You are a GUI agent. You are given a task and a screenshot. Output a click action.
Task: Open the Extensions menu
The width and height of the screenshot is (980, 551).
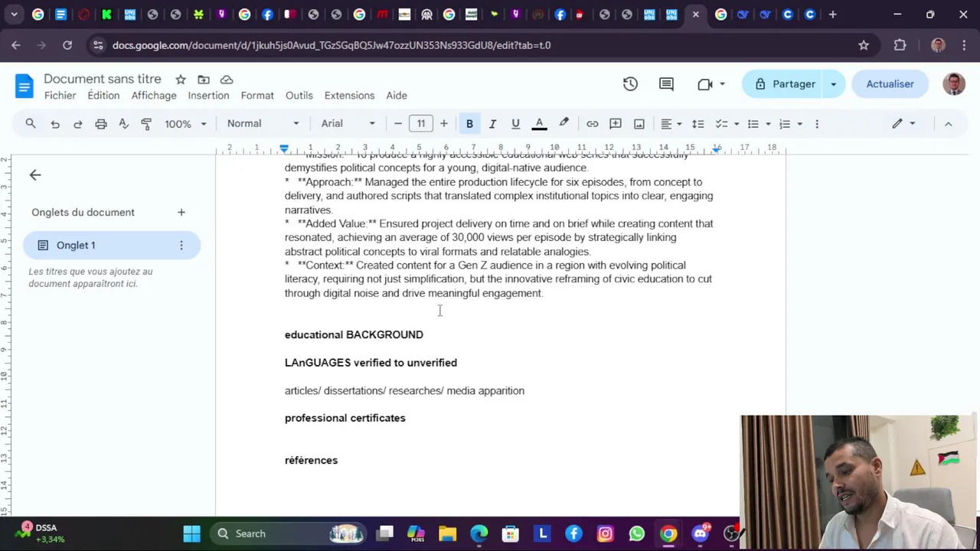[349, 96]
